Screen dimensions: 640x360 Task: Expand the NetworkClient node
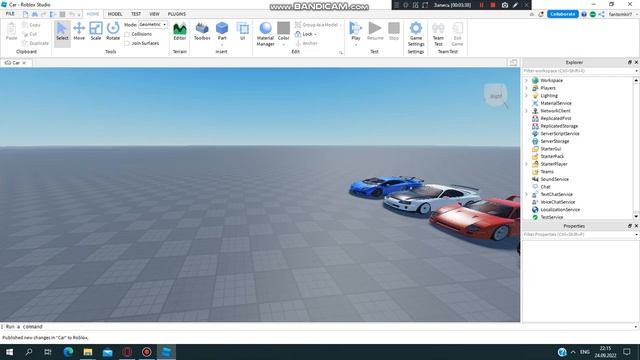527,111
